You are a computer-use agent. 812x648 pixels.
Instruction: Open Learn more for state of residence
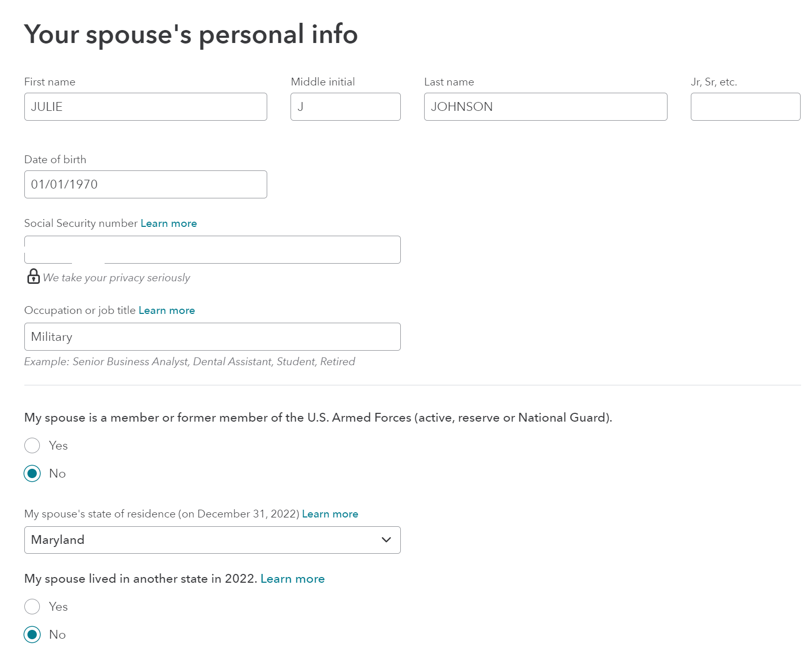(330, 514)
